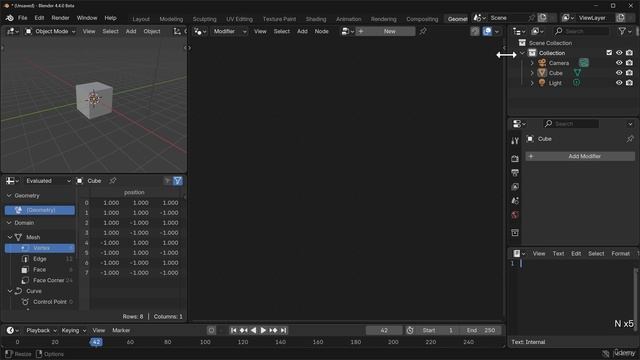The height and width of the screenshot is (360, 640).
Task: Expand the Light row in outliner
Action: coord(532,83)
